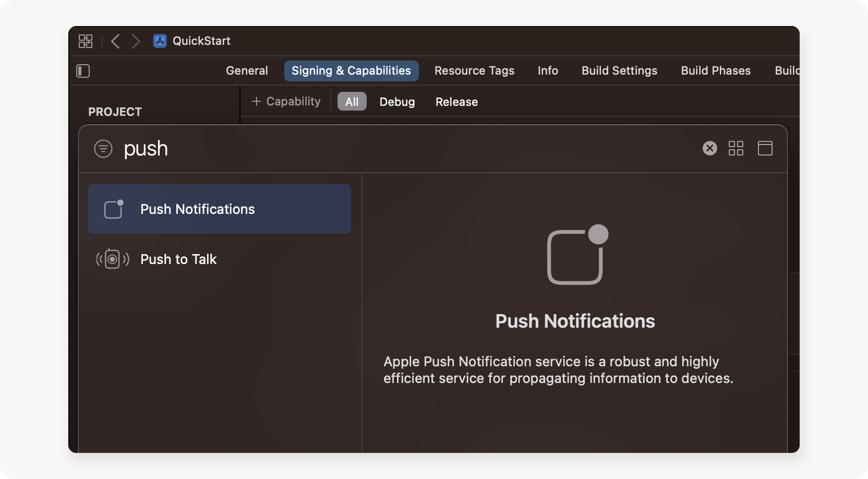This screenshot has height=479, width=868.
Task: Switch library to grid view
Action: 736,148
